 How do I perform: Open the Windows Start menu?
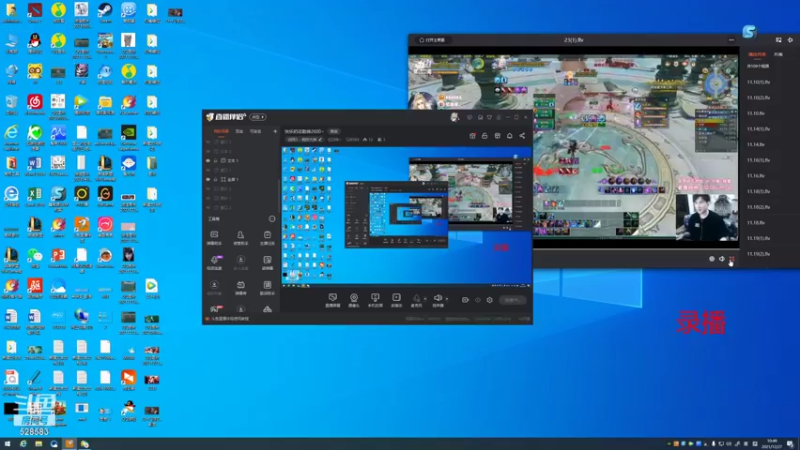coord(7,444)
